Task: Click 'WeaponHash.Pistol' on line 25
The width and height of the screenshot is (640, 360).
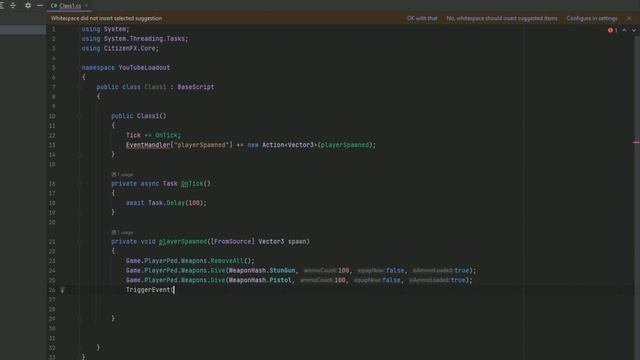Action: pos(260,280)
